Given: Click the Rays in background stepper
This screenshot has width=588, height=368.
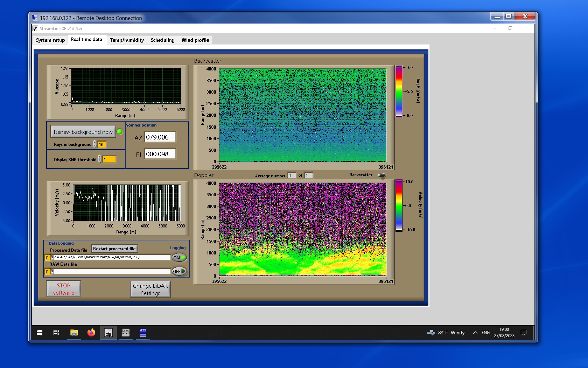Looking at the screenshot, I should pyautogui.click(x=95, y=144).
